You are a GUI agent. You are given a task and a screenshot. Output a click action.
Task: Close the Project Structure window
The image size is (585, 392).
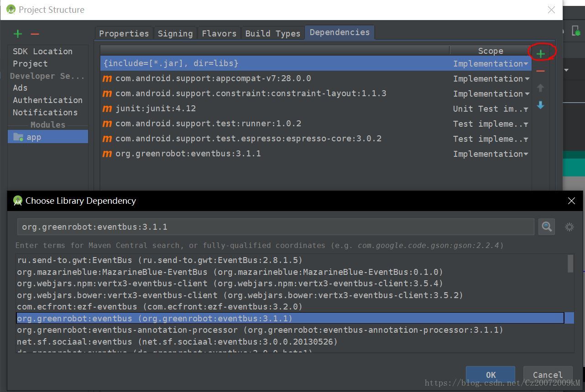click(551, 10)
